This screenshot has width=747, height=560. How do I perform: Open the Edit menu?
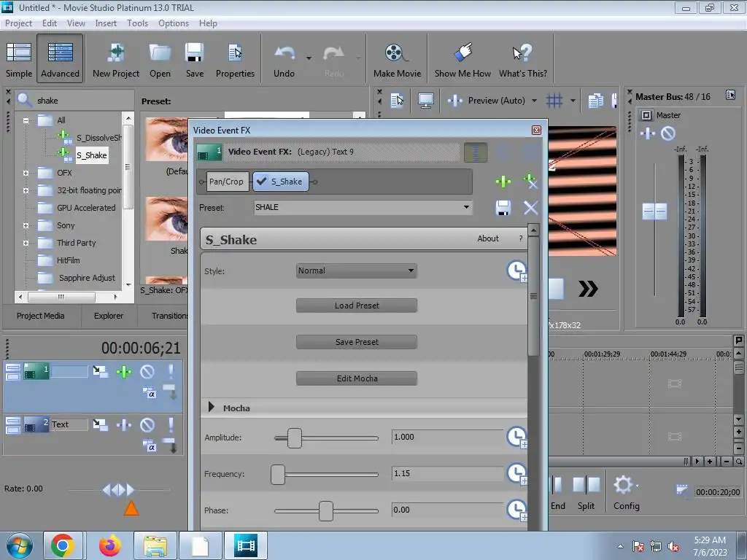click(50, 23)
